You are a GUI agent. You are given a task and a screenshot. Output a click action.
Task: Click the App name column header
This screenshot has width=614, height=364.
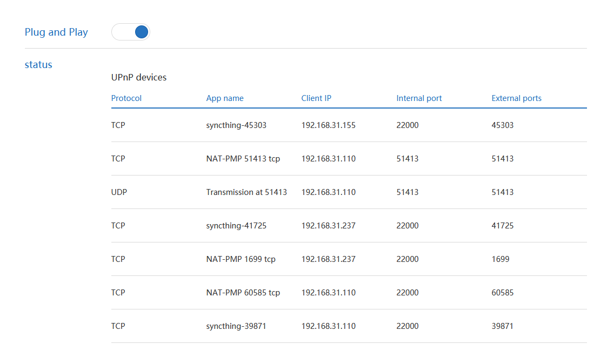pos(225,98)
